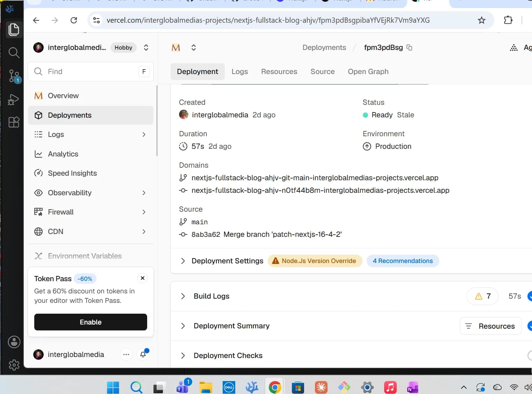Open search icon in left activity bar
The height and width of the screenshot is (394, 532).
(x=14, y=52)
